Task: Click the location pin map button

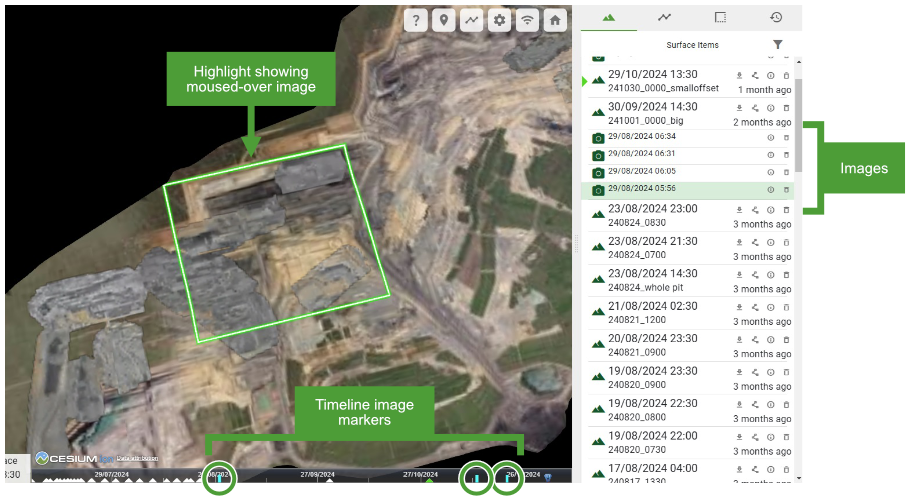Action: pyautogui.click(x=443, y=20)
